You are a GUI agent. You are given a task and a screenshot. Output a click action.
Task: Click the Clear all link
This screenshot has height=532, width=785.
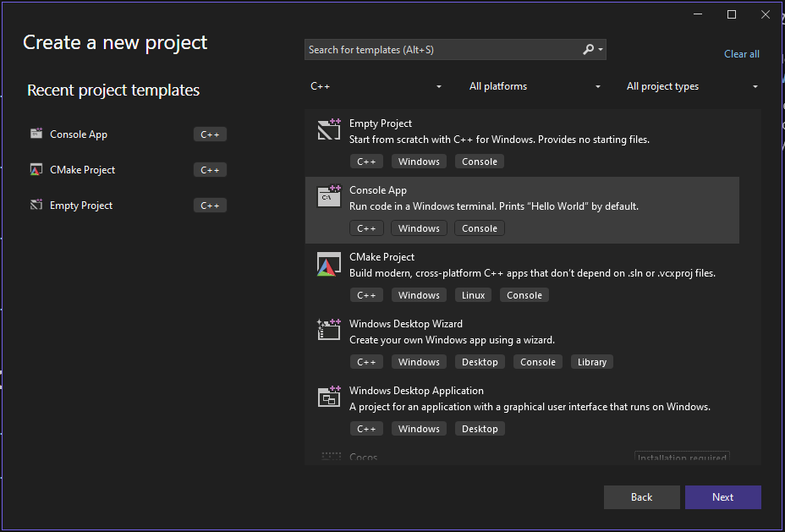coord(741,54)
